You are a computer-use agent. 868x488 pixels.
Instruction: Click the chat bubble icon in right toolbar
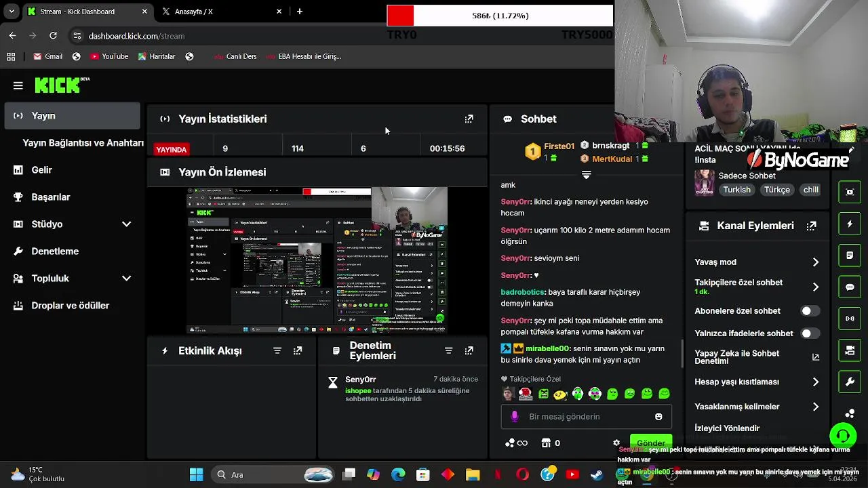[850, 287]
